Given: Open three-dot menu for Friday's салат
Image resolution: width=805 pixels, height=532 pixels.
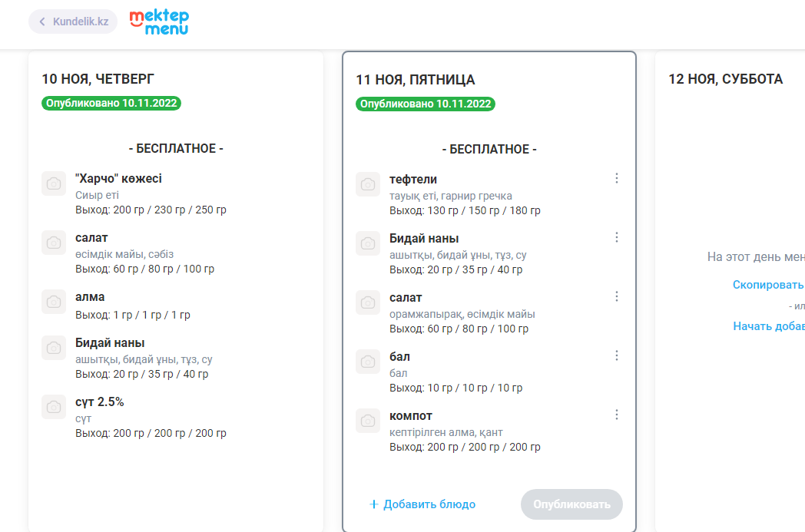Looking at the screenshot, I should point(616,296).
